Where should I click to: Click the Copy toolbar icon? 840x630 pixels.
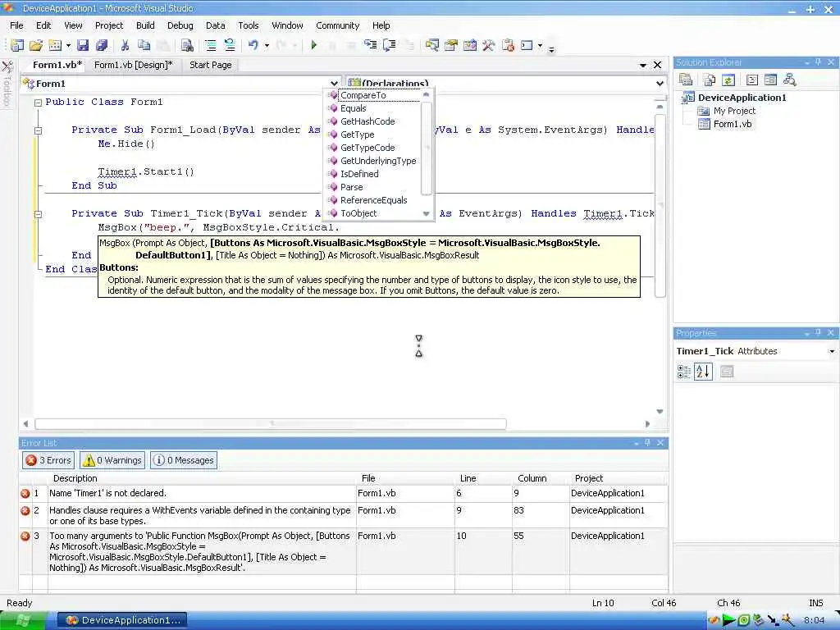(x=144, y=46)
